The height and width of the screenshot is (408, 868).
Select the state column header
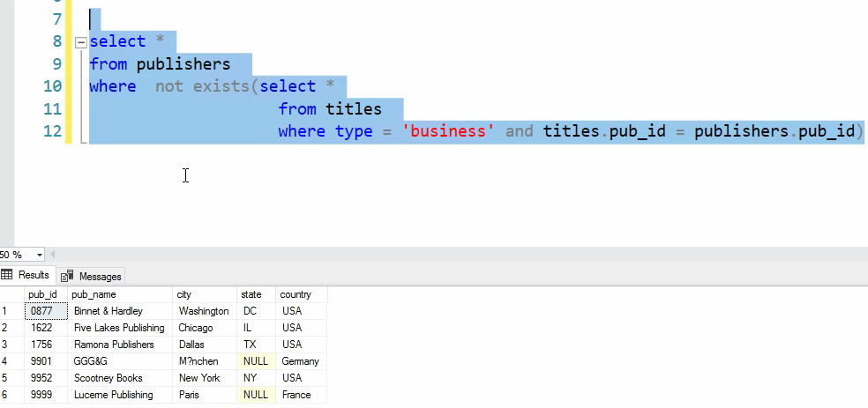coord(257,294)
